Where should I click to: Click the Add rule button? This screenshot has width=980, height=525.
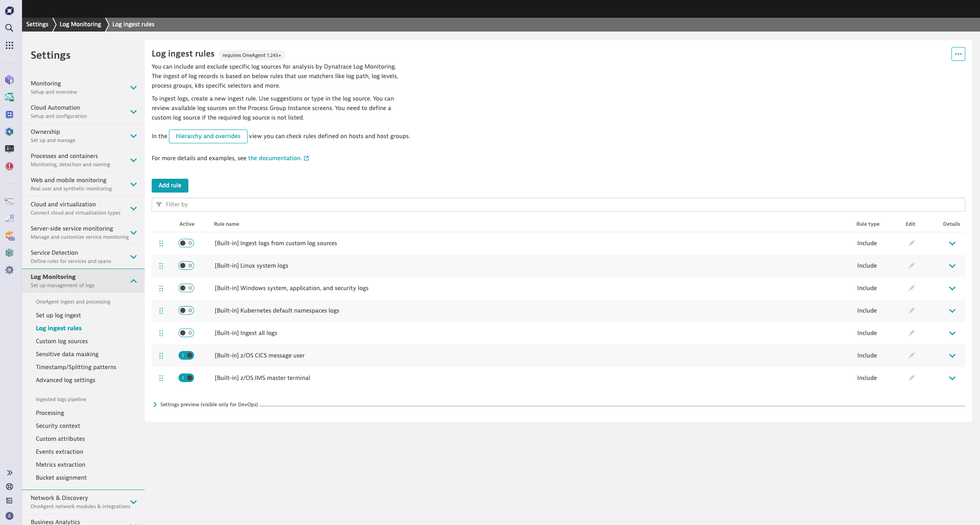pos(170,186)
